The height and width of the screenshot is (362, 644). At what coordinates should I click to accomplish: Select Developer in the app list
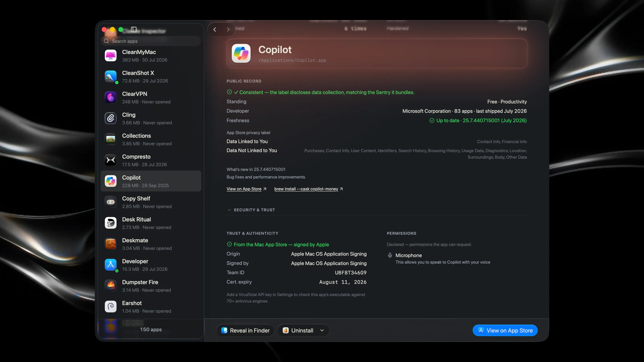[x=151, y=265]
